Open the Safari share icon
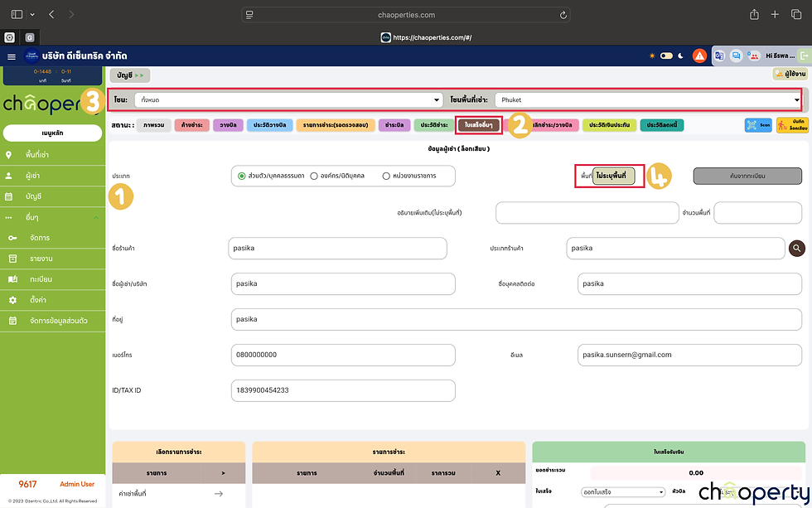Image resolution: width=812 pixels, height=508 pixels. 754,14
